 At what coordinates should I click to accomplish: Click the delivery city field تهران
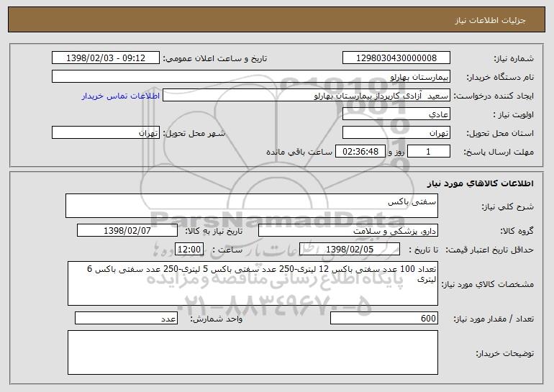106,133
